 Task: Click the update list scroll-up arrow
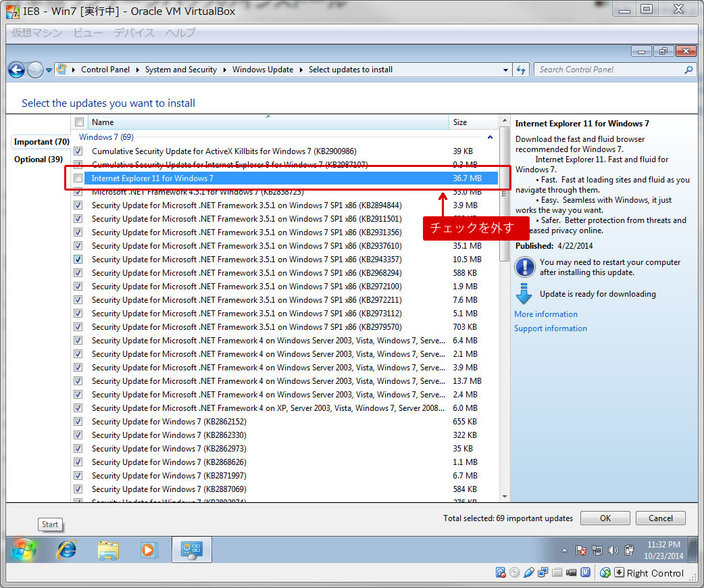pos(504,121)
